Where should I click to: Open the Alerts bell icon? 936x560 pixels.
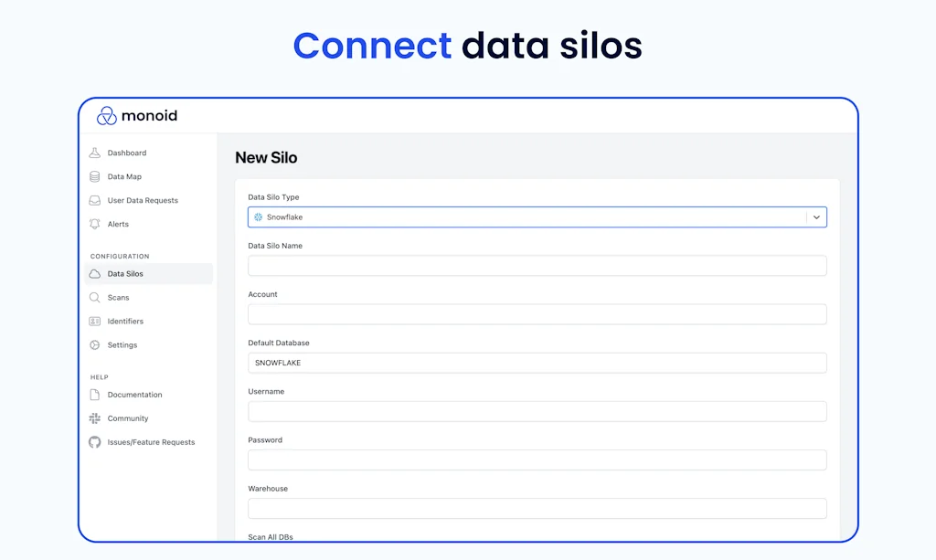point(94,224)
